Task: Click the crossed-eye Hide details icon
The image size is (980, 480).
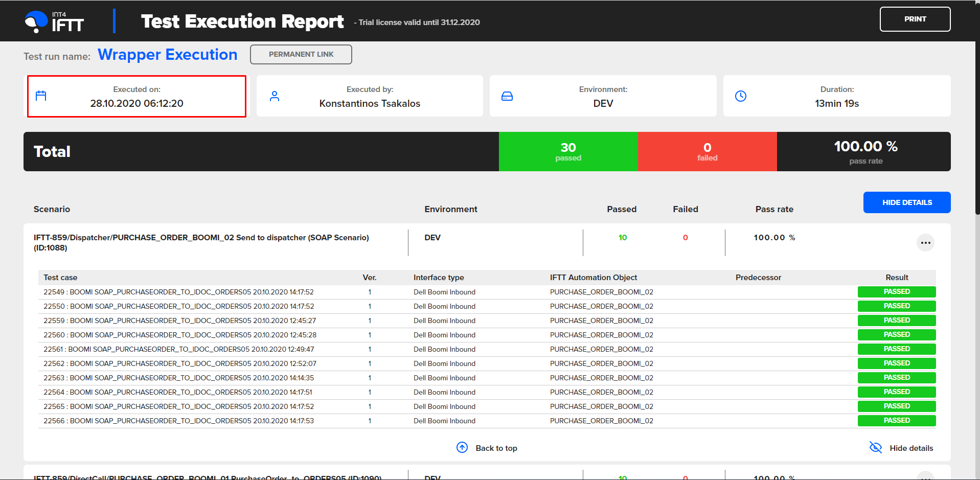Action: click(x=875, y=448)
